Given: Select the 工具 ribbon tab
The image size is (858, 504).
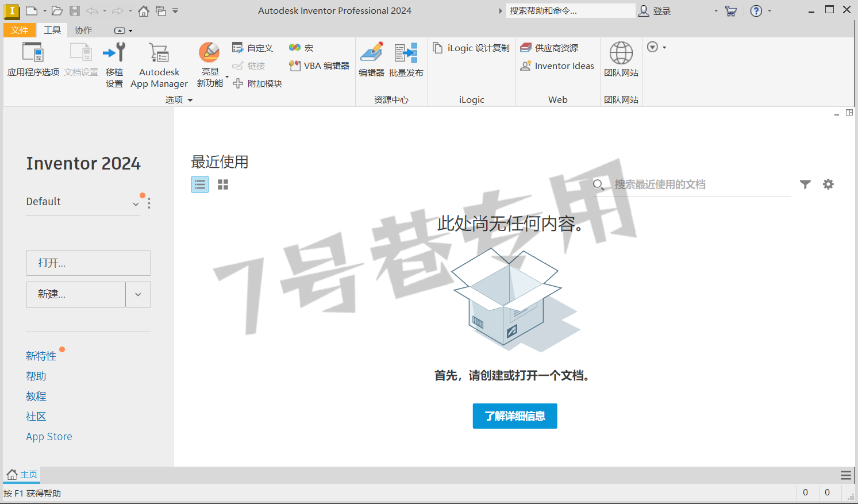Looking at the screenshot, I should pyautogui.click(x=52, y=30).
